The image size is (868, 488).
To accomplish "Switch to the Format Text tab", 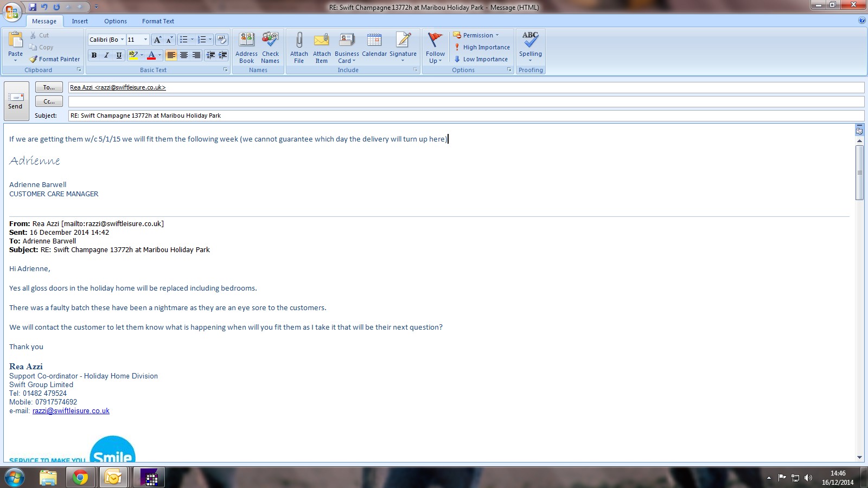I will pyautogui.click(x=158, y=21).
